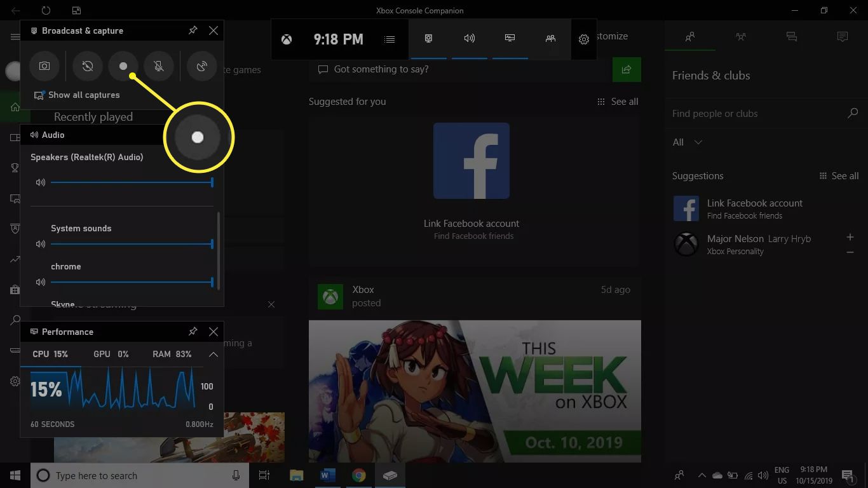868x488 pixels.
Task: Start recording with the record button
Action: [123, 66]
